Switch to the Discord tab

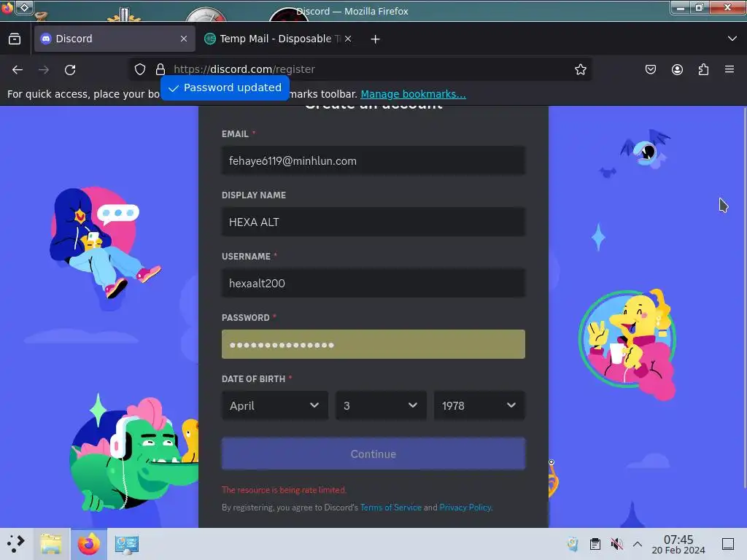click(115, 39)
